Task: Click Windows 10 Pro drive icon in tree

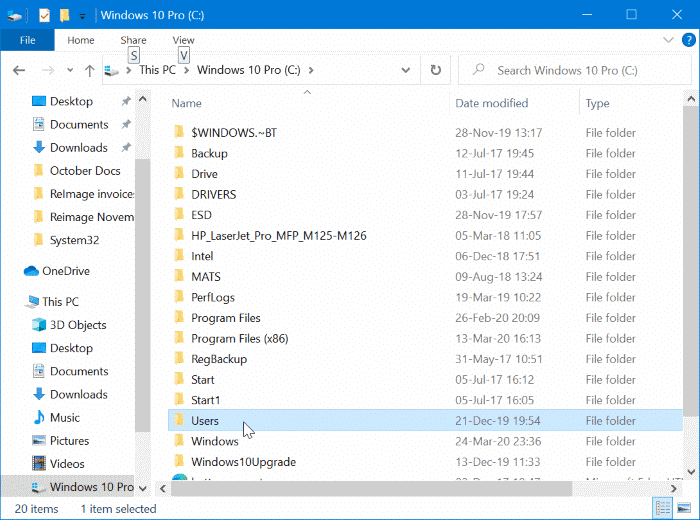Action: (x=39, y=487)
